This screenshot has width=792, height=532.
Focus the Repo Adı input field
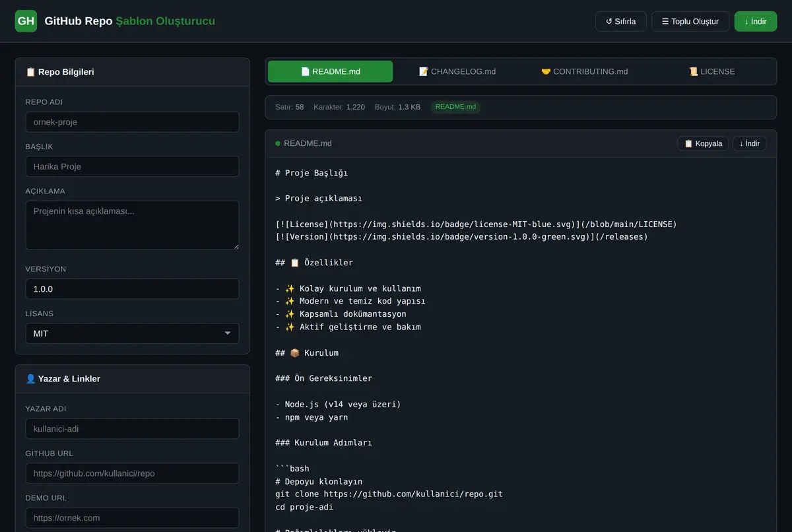click(x=132, y=121)
